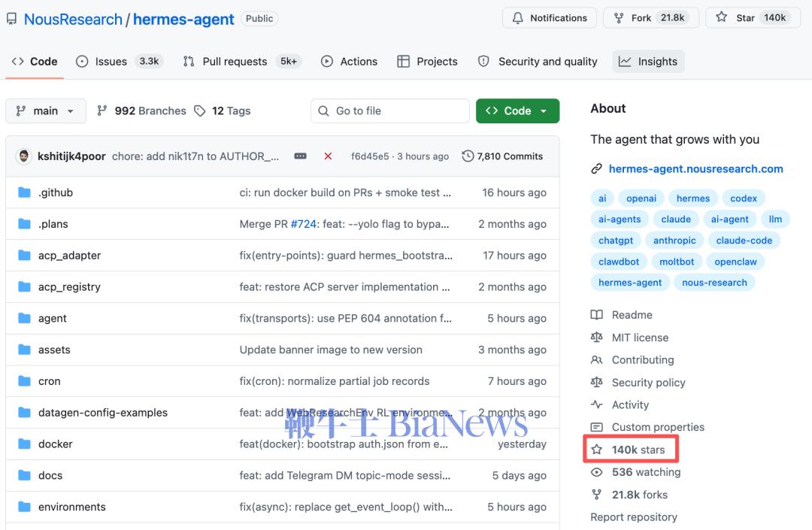Go to the Actions tab

pos(350,62)
